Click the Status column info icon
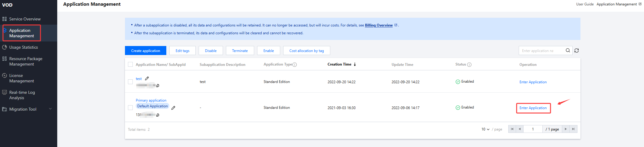 click(x=469, y=65)
